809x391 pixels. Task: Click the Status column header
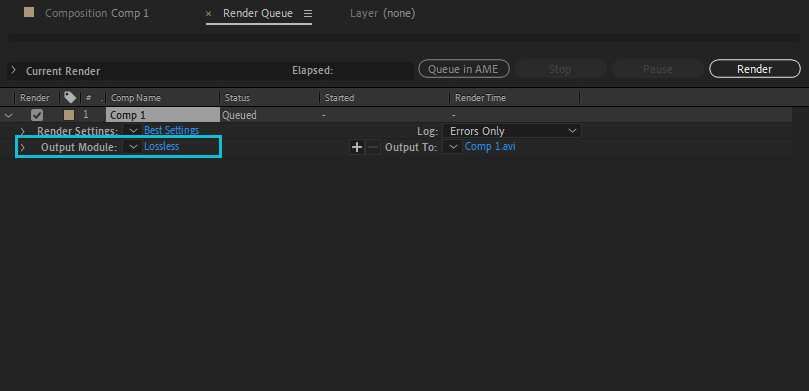click(237, 97)
